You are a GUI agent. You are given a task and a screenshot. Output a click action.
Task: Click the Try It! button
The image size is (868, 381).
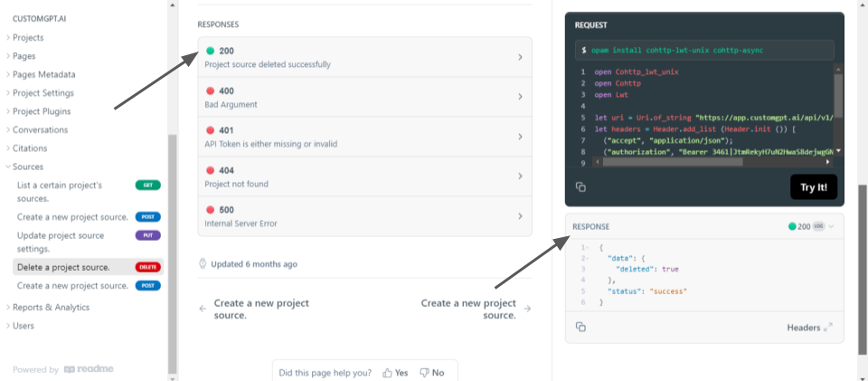[813, 187]
